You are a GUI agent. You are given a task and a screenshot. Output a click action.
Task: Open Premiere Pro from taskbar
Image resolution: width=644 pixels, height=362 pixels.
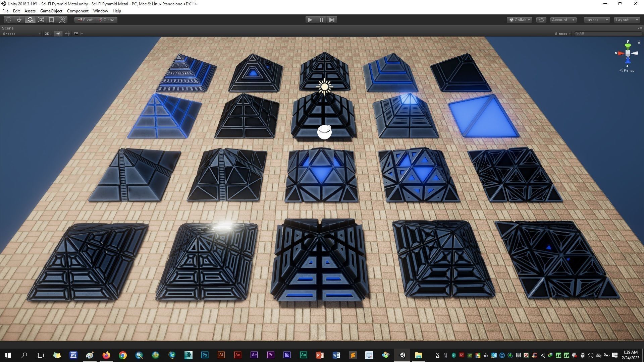270,355
